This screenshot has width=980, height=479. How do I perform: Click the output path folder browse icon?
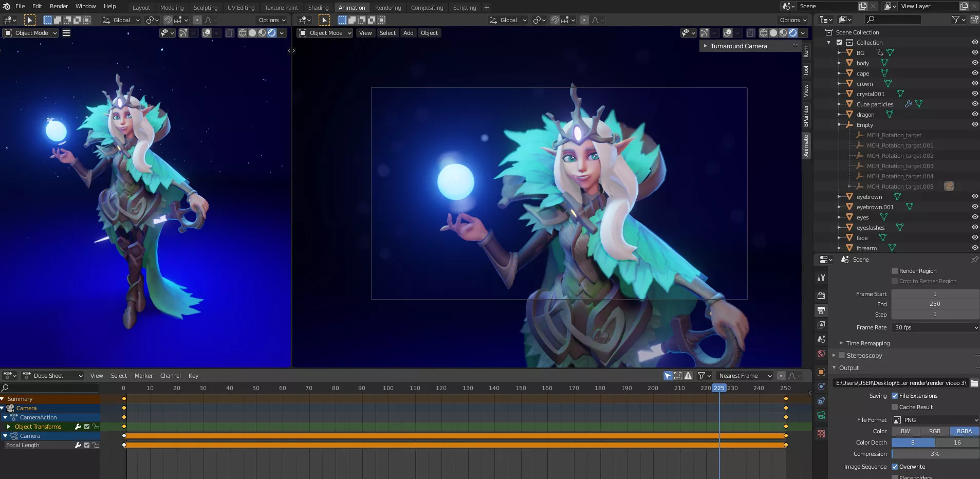point(974,383)
